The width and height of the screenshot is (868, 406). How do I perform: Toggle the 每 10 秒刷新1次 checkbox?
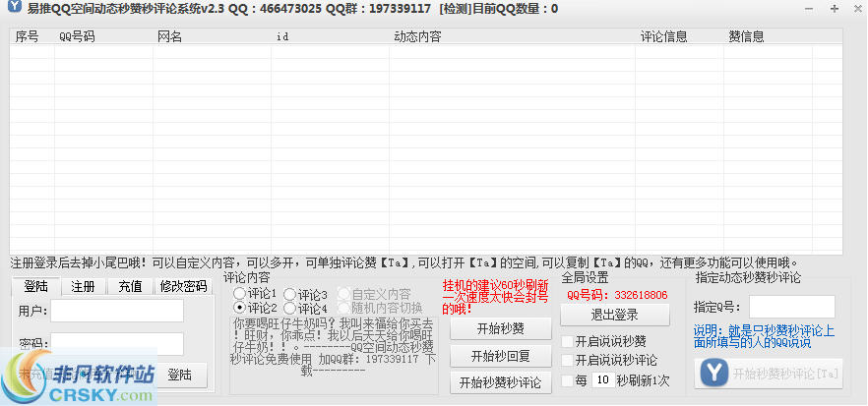point(568,380)
